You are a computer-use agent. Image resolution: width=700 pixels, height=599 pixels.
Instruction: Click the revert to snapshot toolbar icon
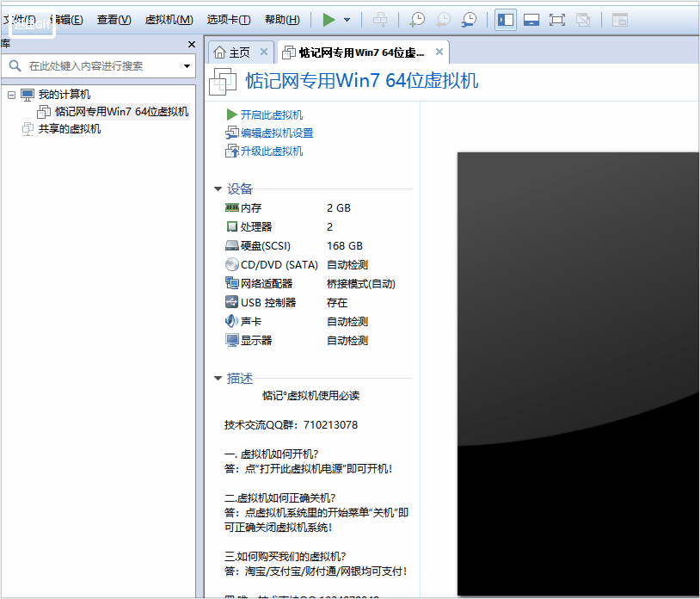(443, 20)
